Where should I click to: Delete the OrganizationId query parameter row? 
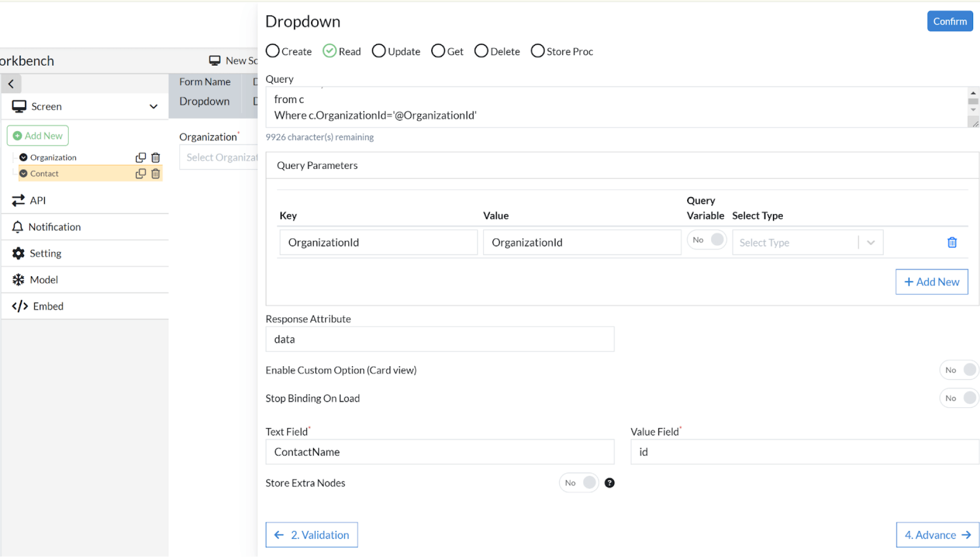[x=951, y=242]
